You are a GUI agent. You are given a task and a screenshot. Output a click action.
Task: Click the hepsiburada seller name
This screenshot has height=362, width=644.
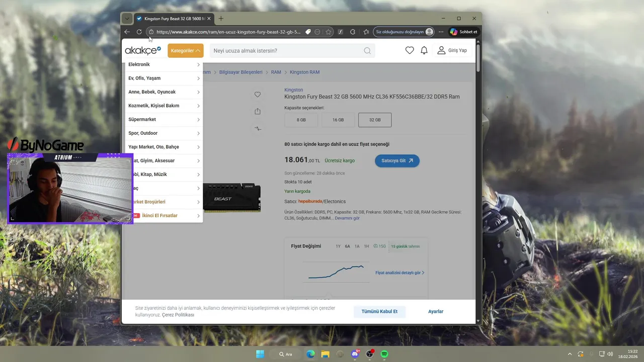point(310,201)
